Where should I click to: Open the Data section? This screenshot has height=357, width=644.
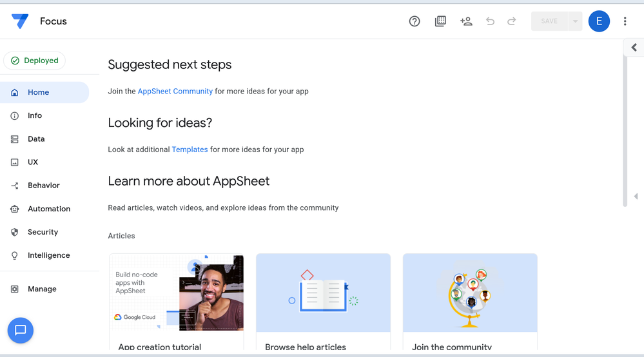[44, 139]
